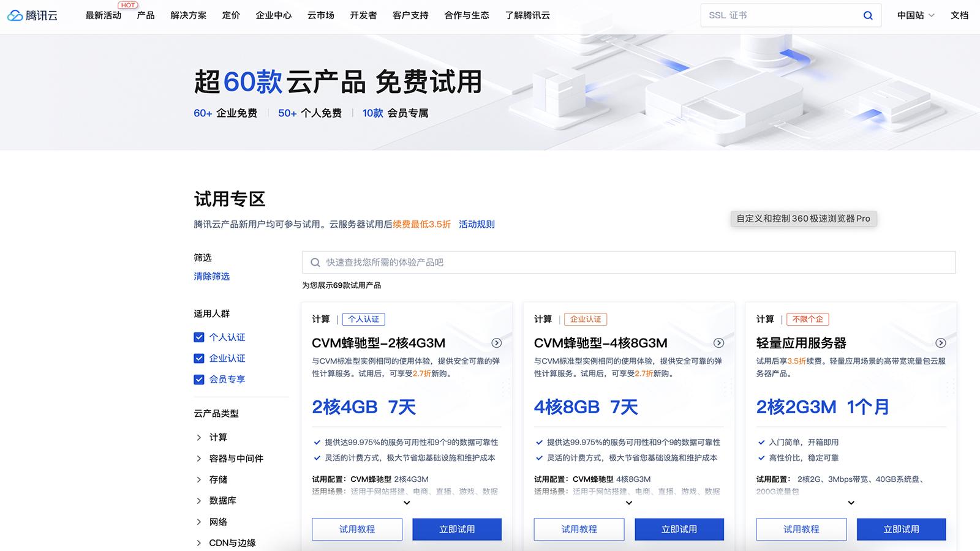980x551 pixels.
Task: Expand details of CVM蜂驰型-4核8G3M card
Action: point(629,503)
